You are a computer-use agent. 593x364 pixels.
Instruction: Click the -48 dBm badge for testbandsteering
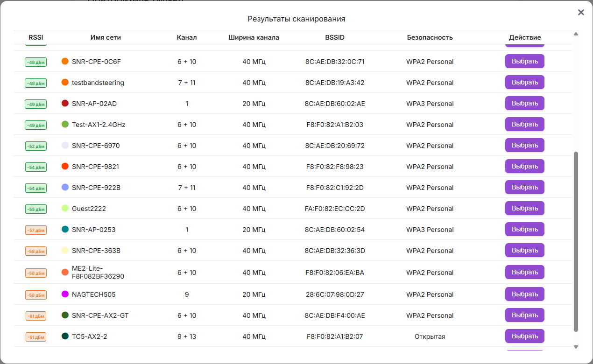[36, 83]
